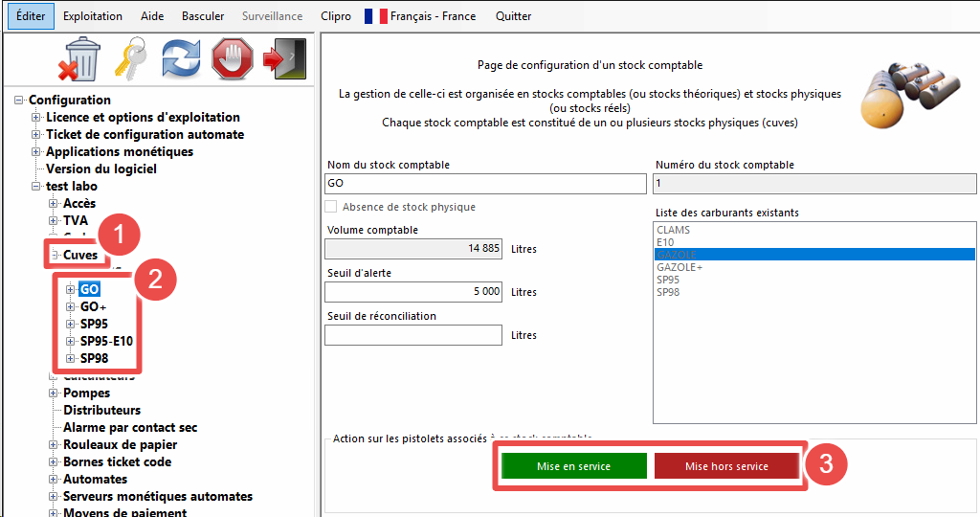This screenshot has width=980, height=517.
Task: Click the trash can delete icon
Action: (x=80, y=59)
